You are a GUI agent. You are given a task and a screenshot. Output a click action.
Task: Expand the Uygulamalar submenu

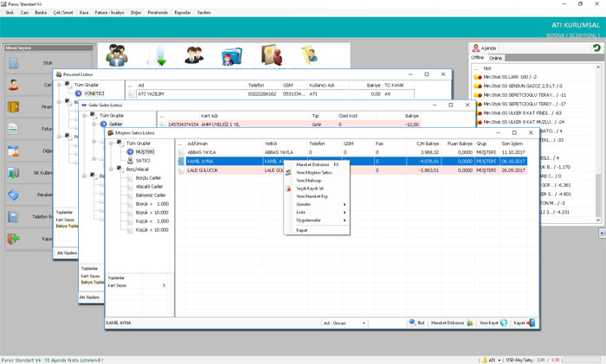click(x=316, y=220)
